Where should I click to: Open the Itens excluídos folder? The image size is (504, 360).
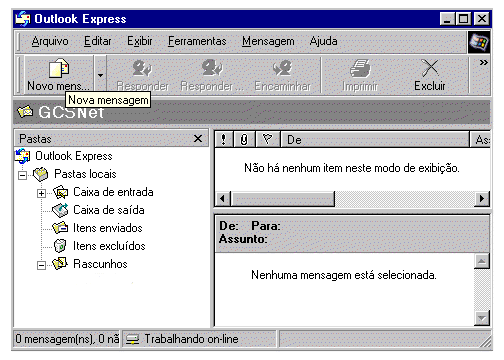coord(109,246)
